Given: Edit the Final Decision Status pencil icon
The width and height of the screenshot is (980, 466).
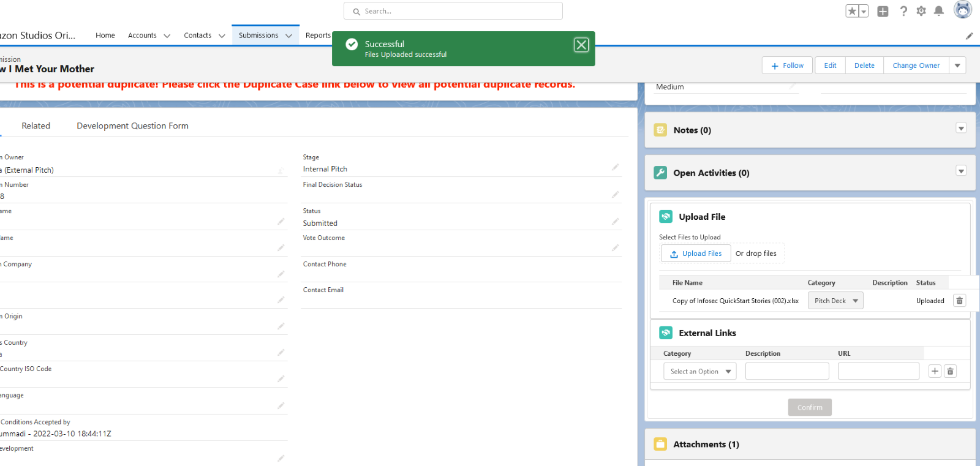Looking at the screenshot, I should tap(615, 195).
